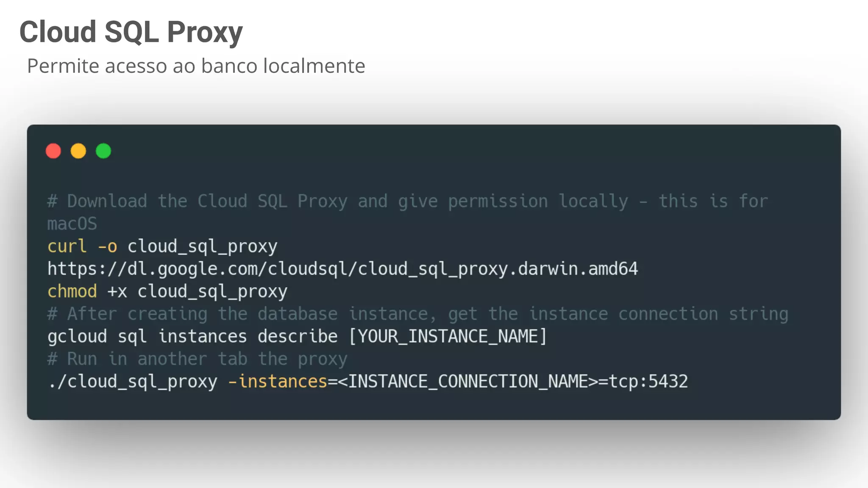
Task: Click the green maximize dot of terminal
Action: click(103, 151)
